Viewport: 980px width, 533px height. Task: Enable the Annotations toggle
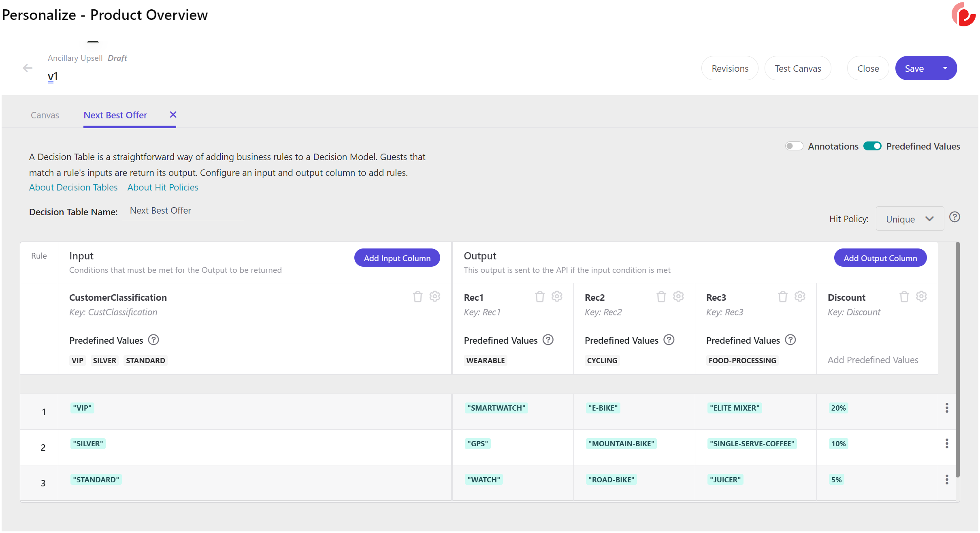tap(793, 146)
